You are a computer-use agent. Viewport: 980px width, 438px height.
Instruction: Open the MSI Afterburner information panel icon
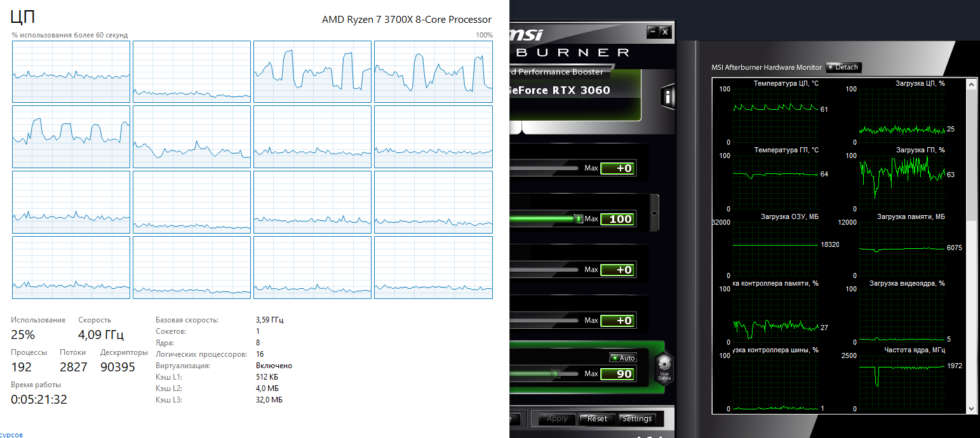tap(668, 96)
